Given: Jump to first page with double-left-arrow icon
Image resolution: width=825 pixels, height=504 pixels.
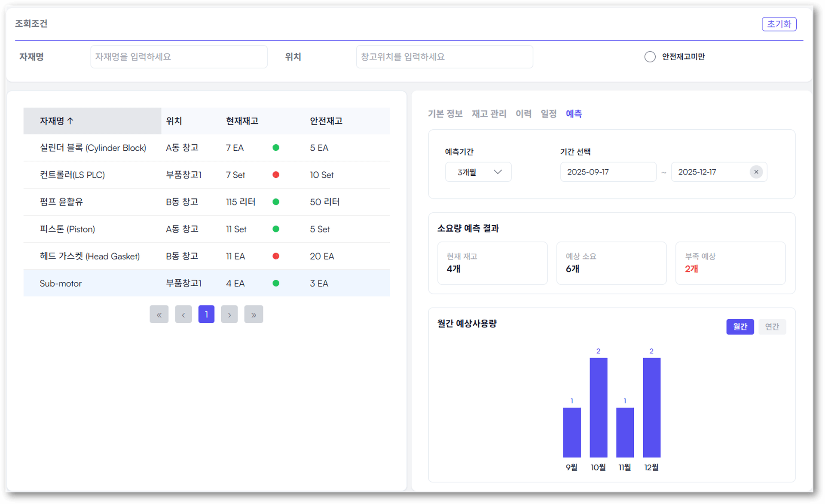Looking at the screenshot, I should 159,314.
